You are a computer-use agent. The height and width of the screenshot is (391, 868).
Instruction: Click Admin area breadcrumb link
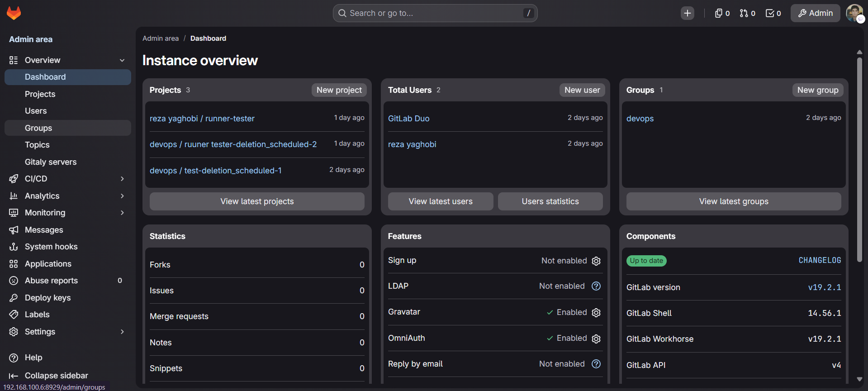[161, 38]
